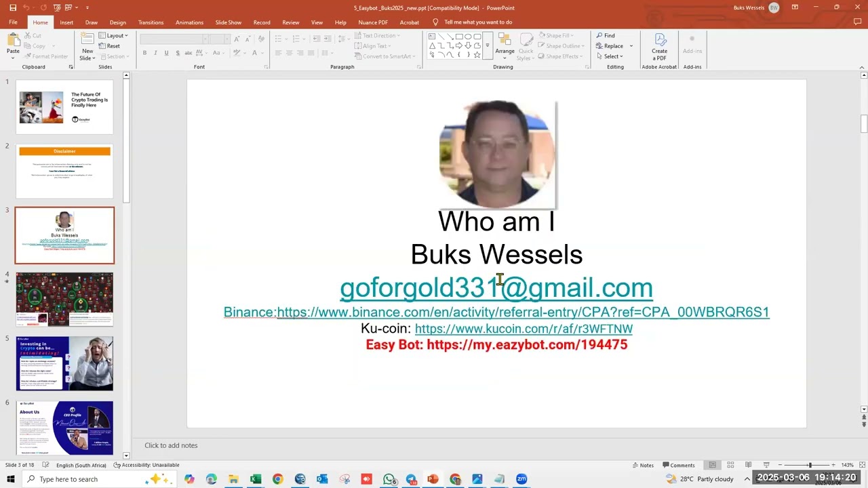Select the star shape in shapes gallery

(x=477, y=54)
